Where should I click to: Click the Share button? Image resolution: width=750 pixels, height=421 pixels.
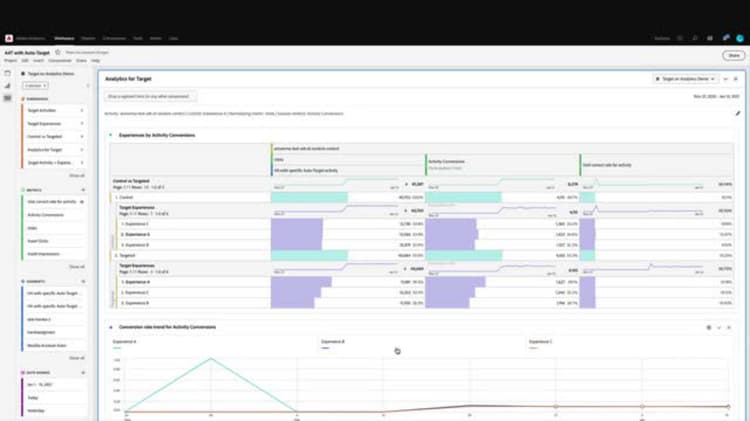[734, 55]
